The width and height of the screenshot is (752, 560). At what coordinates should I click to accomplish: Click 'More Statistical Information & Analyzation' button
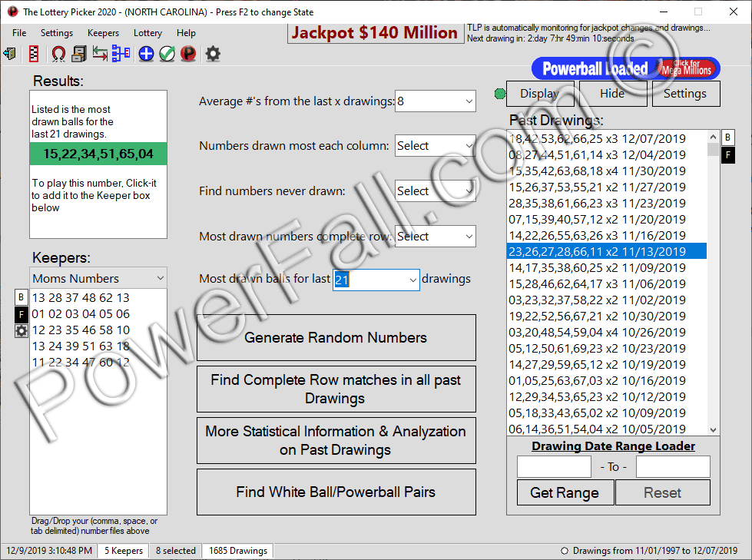[x=336, y=440]
